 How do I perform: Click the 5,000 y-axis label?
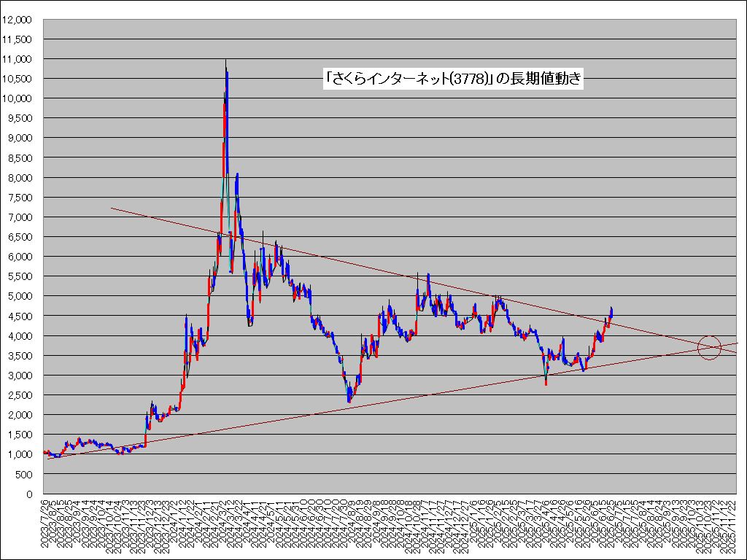pos(20,297)
